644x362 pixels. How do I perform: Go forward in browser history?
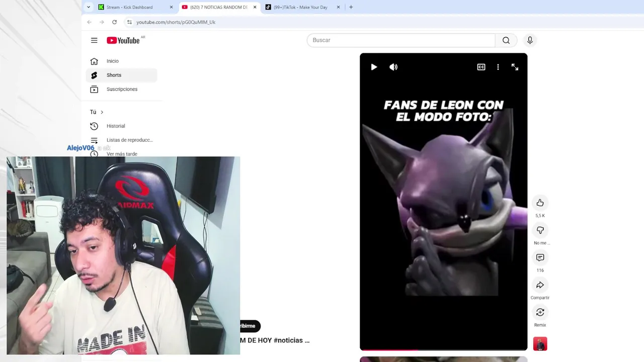102,22
